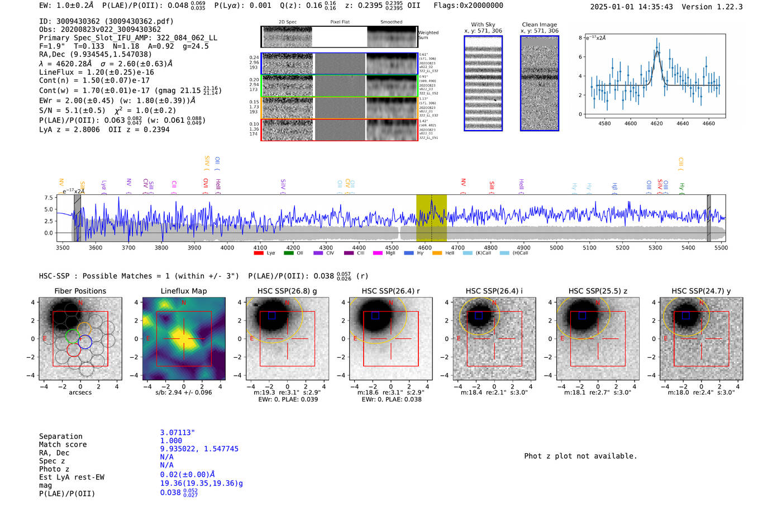782x532 pixels.
Task: Click the 2025-01-01 14:35:43 timestamp
Action: pyautogui.click(x=632, y=7)
